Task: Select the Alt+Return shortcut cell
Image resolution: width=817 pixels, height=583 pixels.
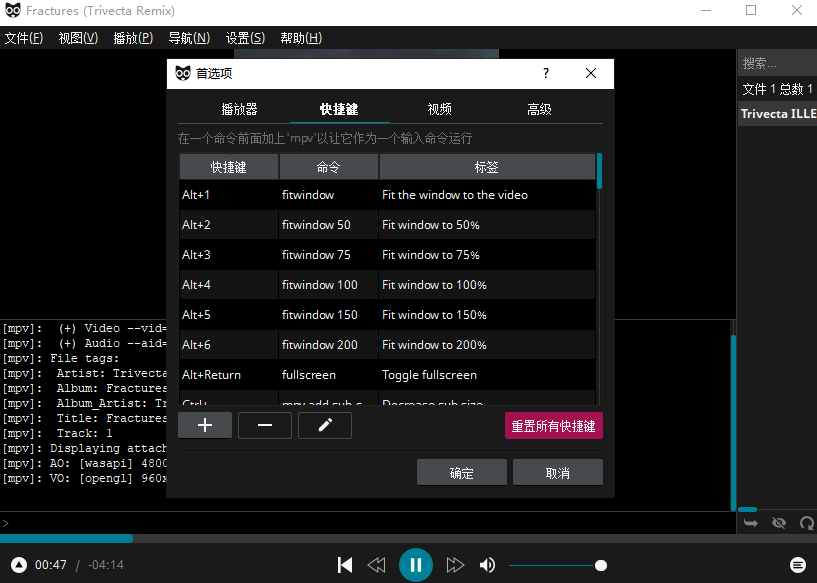Action: 229,375
